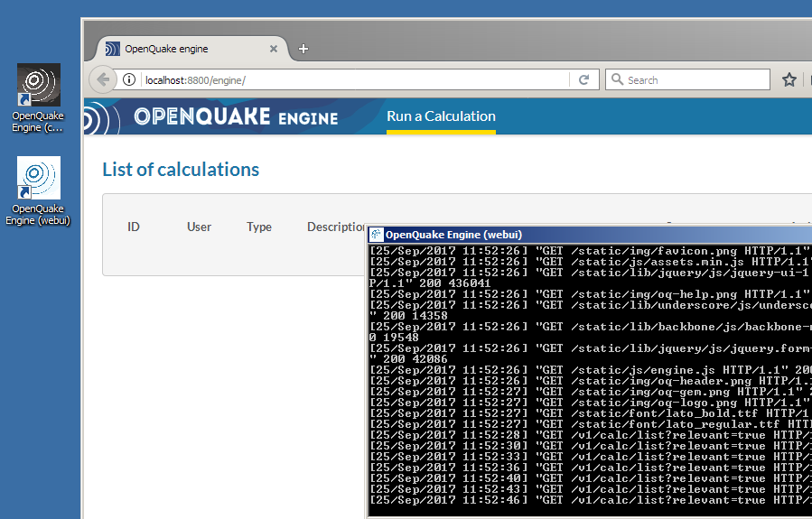Click the User column header
Viewport: 812px width, 519px height.
tap(199, 227)
